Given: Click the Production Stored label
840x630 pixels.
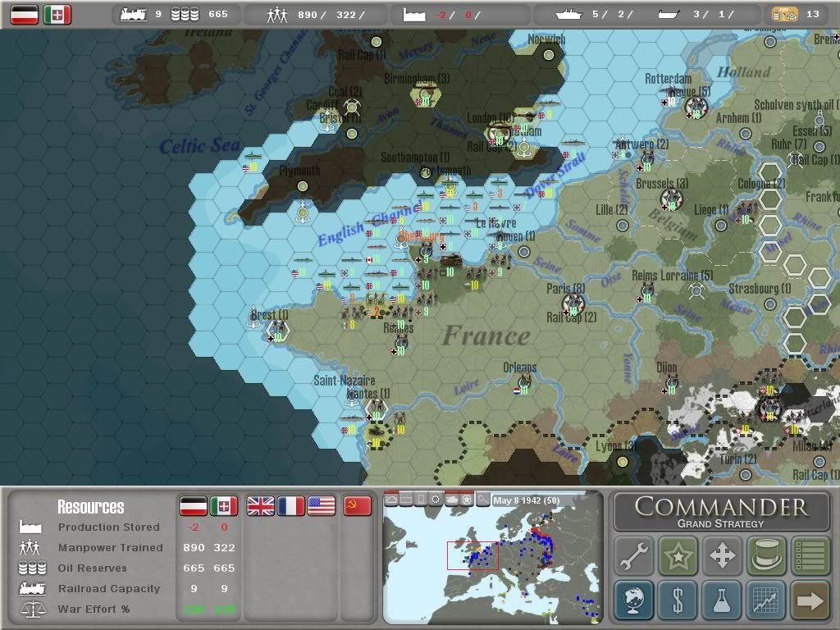Looking at the screenshot, I should (109, 527).
